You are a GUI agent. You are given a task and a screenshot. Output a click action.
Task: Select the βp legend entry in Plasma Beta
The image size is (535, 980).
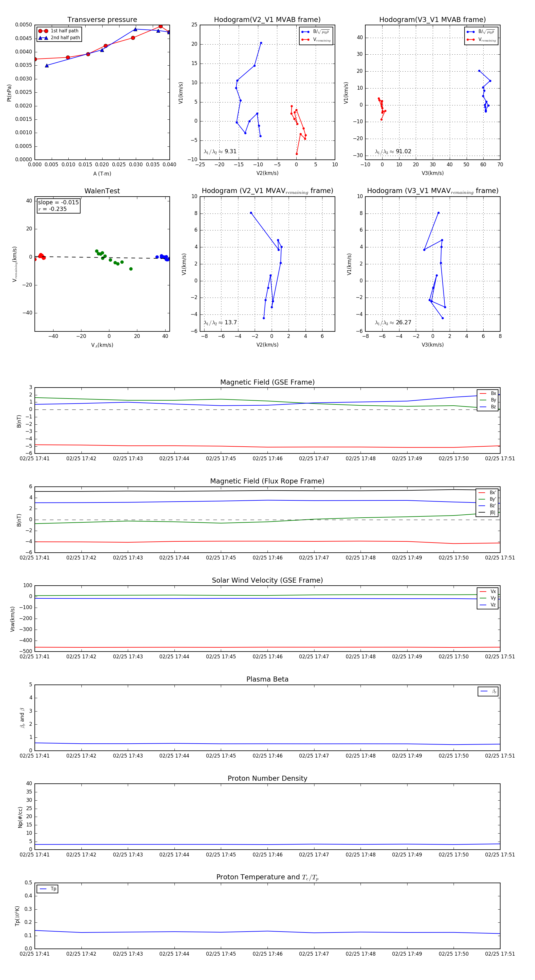[x=488, y=691]
